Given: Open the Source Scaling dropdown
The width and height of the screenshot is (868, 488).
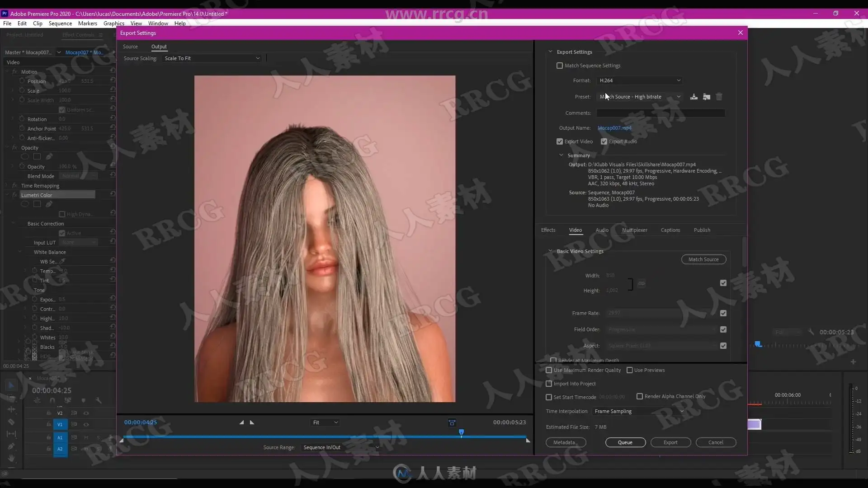Looking at the screenshot, I should (x=212, y=58).
